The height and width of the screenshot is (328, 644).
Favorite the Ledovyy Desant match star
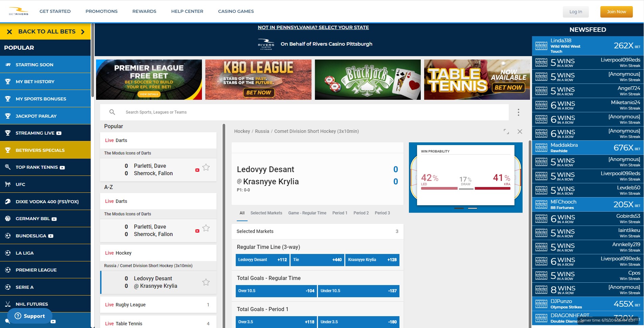click(206, 282)
